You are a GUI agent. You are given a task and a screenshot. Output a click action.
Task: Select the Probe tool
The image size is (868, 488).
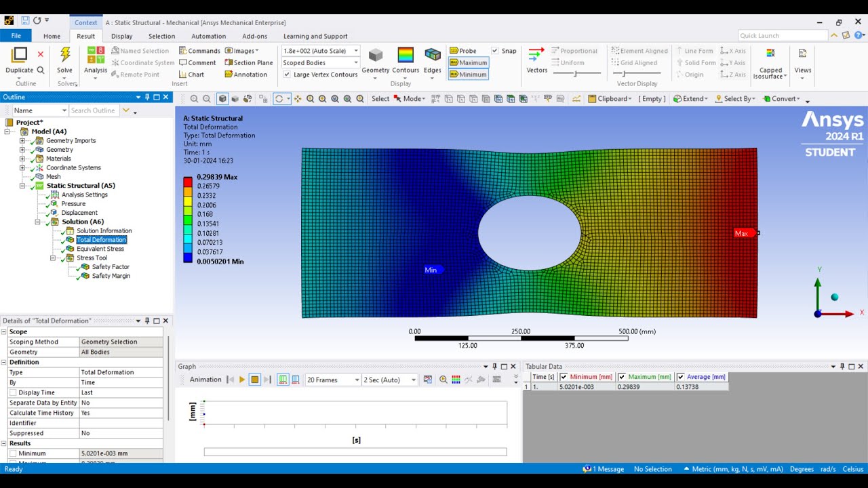(463, 51)
